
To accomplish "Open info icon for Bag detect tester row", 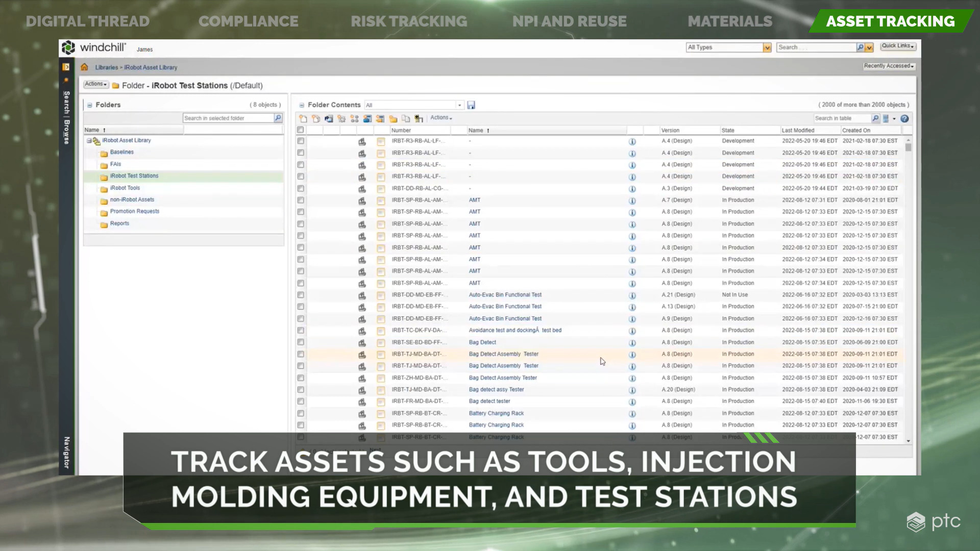I will 632,402.
